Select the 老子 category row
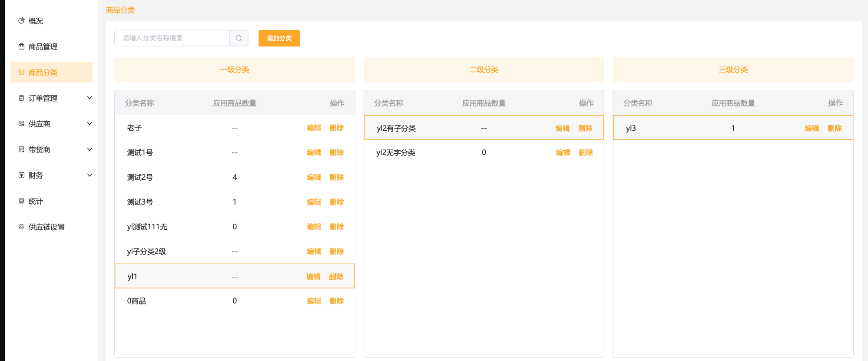Viewport: 868px width, 361px height. [x=134, y=128]
